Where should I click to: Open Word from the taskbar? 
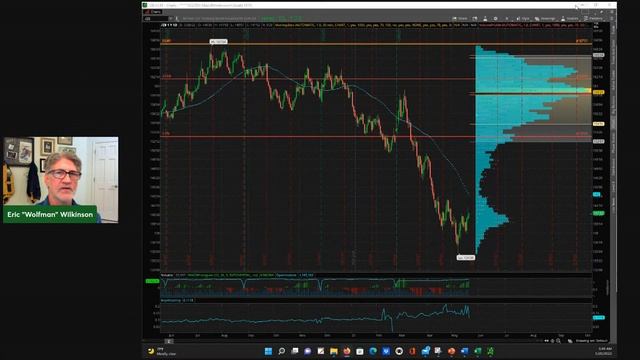click(464, 351)
